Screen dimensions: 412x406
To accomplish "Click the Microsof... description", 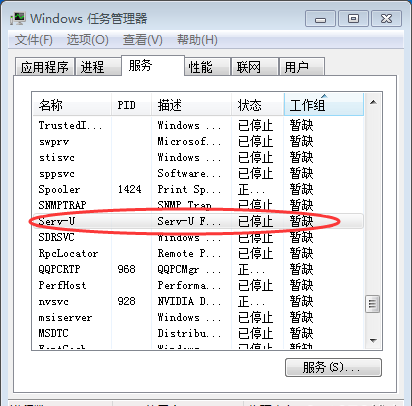I will (189, 141).
